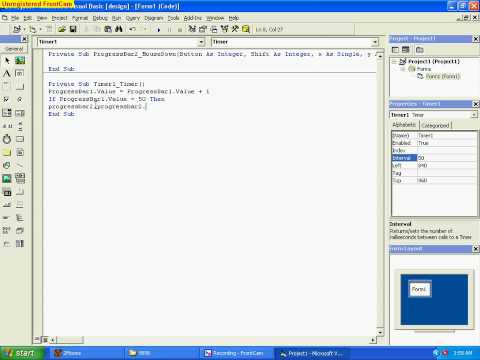
Task: Select the ComboBox control tool
Action: (7, 113)
